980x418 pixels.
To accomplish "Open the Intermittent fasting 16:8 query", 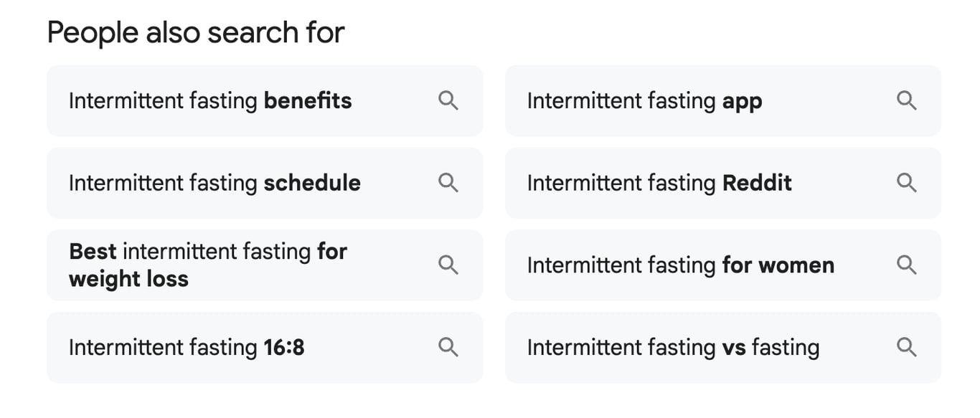I will (x=187, y=347).
